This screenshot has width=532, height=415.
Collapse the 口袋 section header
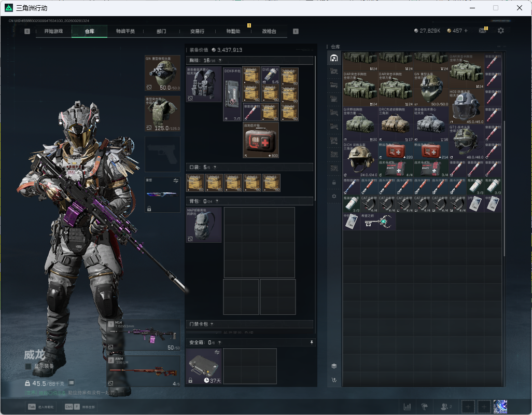pos(249,167)
